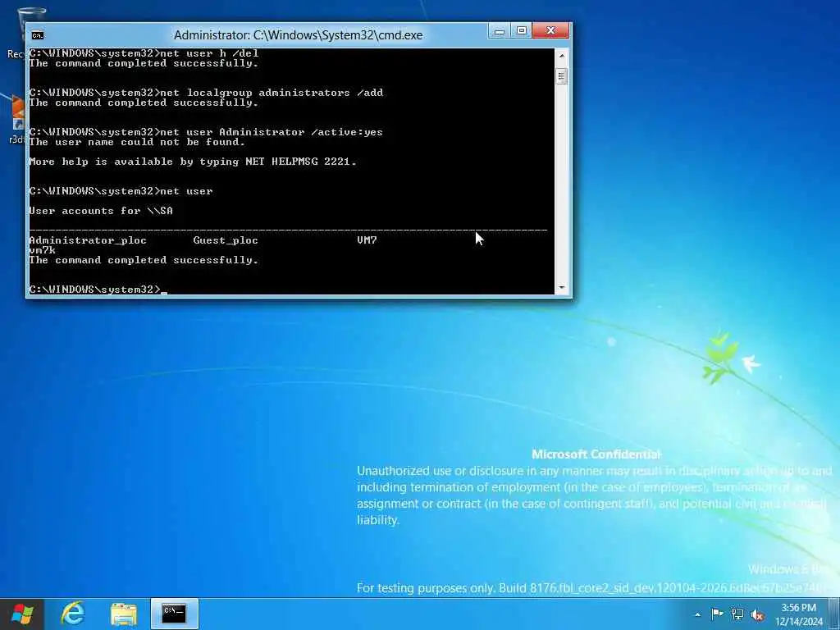Click the cmd window title text
Image resolution: width=840 pixels, height=630 pixels.
click(x=298, y=35)
